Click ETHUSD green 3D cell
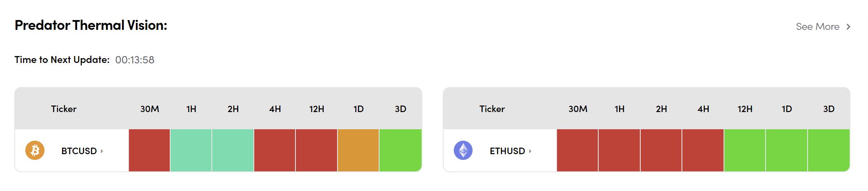Viewport: 868px width, 191px height. point(828,150)
